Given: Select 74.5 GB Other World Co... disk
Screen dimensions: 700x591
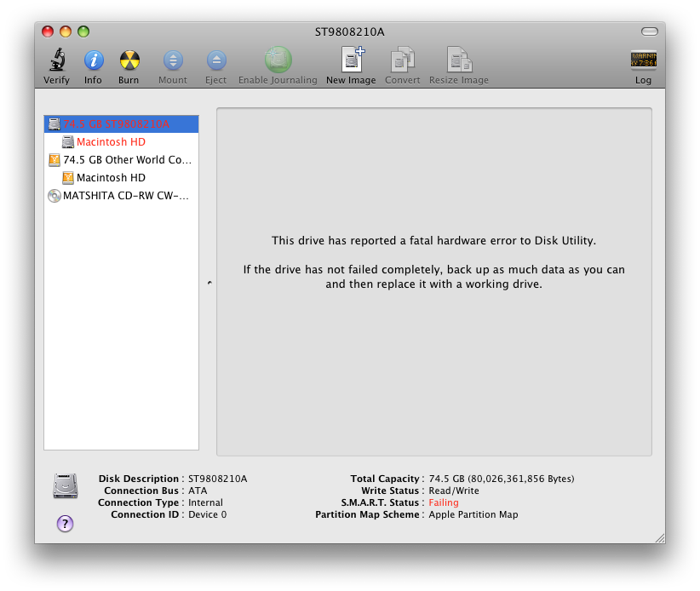Looking at the screenshot, I should coord(122,160).
